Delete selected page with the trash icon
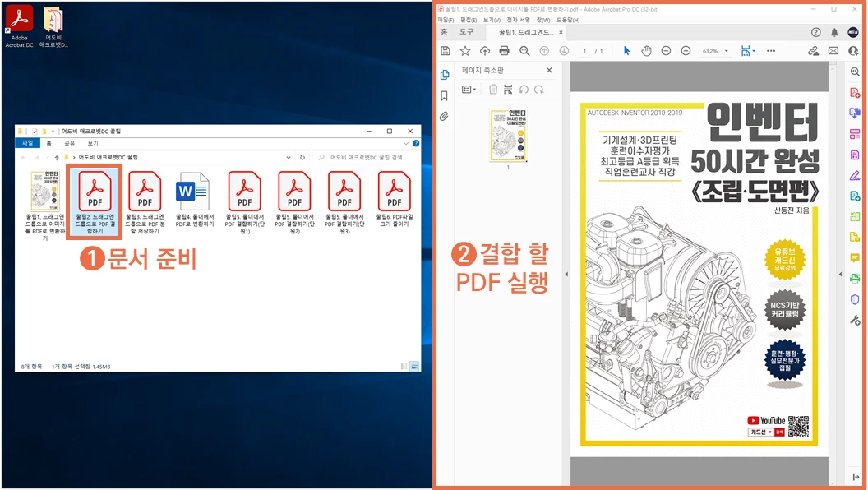Screen dimensions: 868x490 pyautogui.click(x=493, y=89)
